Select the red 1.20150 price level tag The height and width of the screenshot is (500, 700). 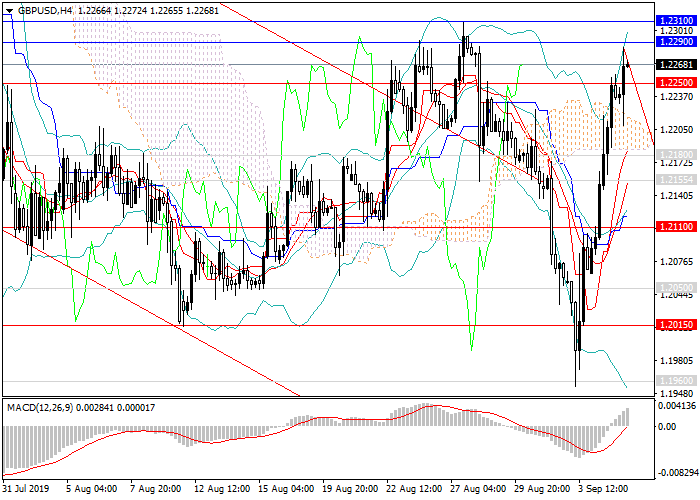coord(675,325)
